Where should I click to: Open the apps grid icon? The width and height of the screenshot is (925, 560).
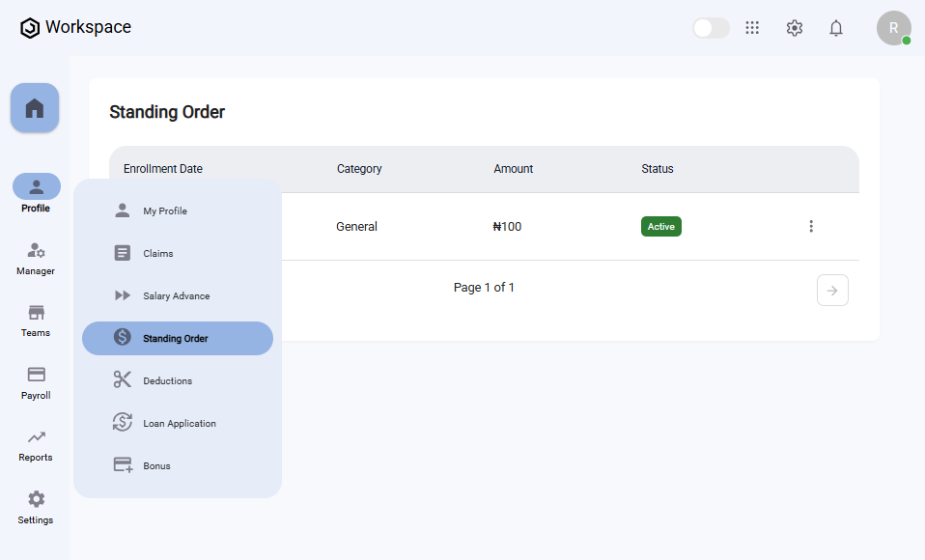click(752, 28)
